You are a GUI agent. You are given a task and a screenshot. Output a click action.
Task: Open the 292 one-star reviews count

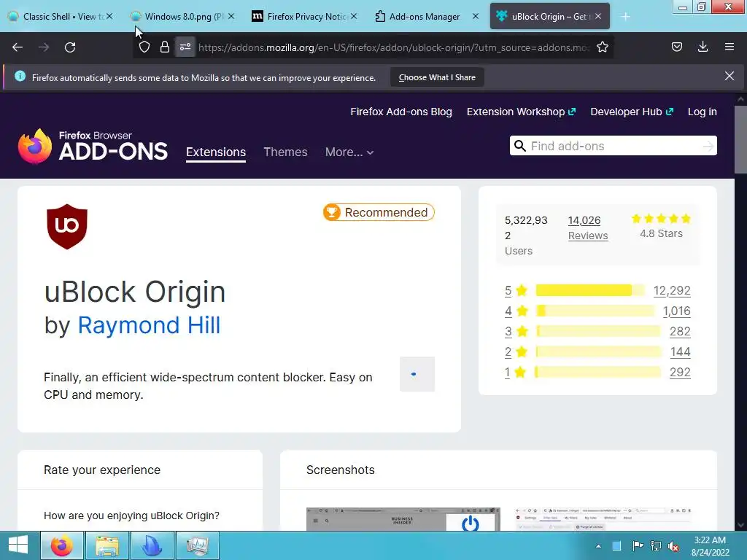tap(680, 373)
